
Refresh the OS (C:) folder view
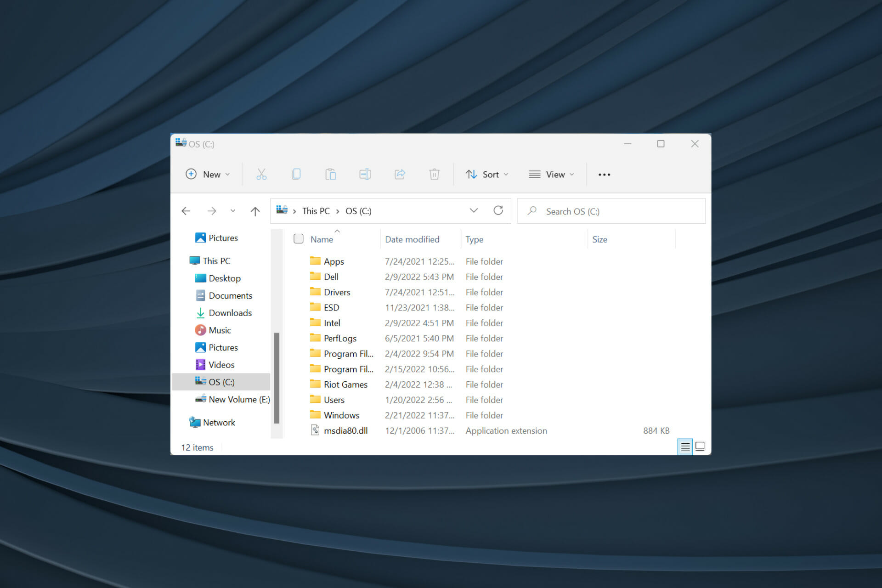pos(498,210)
